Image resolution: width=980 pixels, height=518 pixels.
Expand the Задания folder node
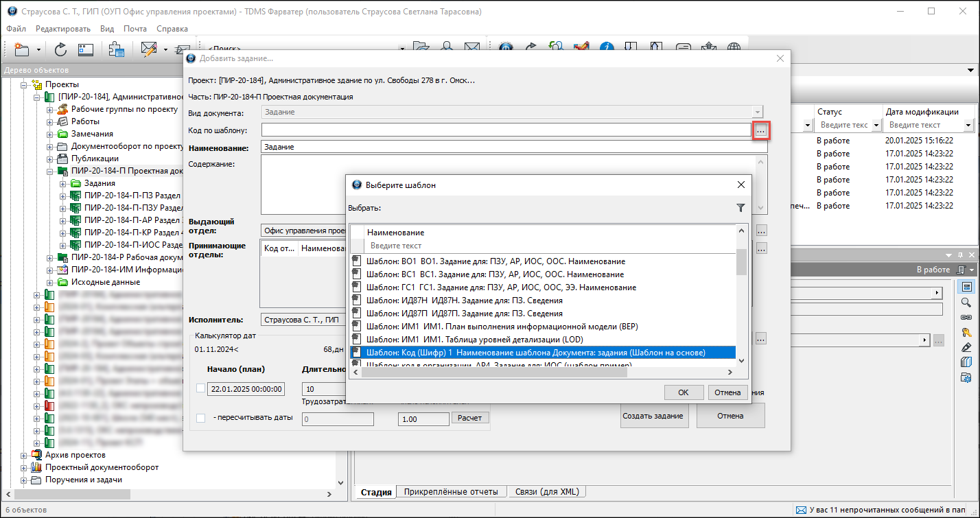point(62,183)
